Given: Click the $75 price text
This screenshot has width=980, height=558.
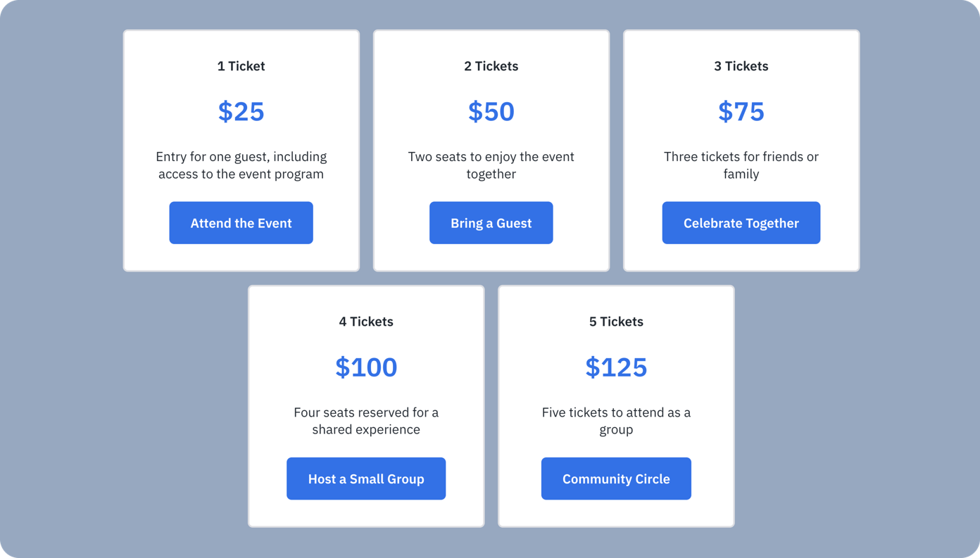Looking at the screenshot, I should pos(741,111).
